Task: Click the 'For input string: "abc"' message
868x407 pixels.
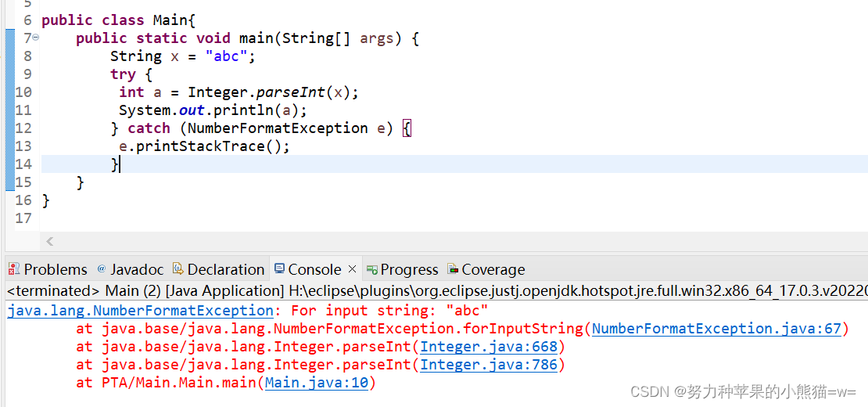Action: click(389, 311)
